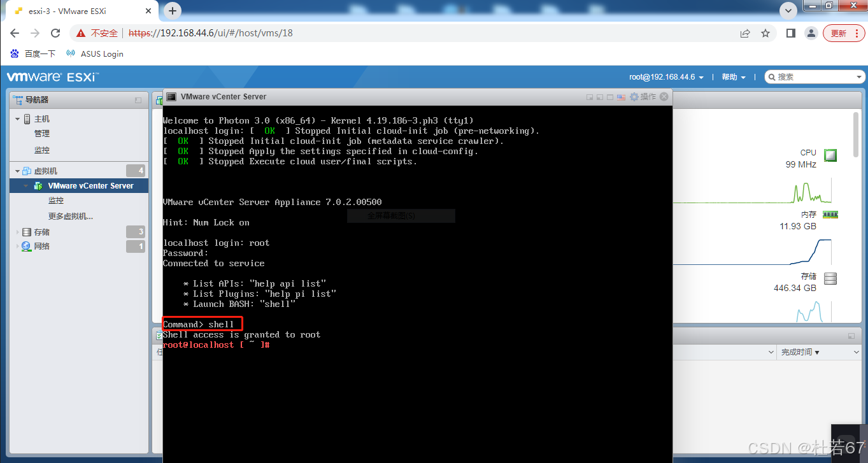Click the third full-size icon in console title bar

[610, 97]
